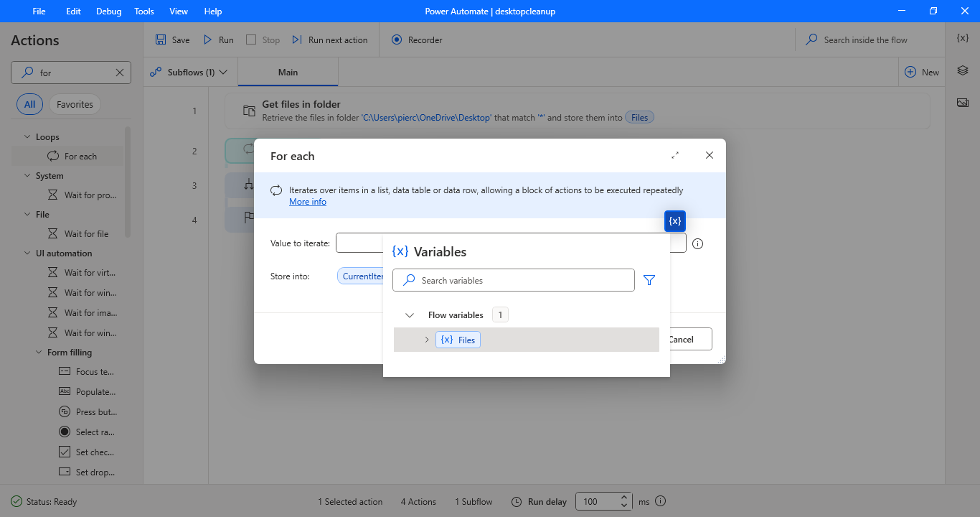Click '1 Subflow' in status bar

pyautogui.click(x=473, y=502)
